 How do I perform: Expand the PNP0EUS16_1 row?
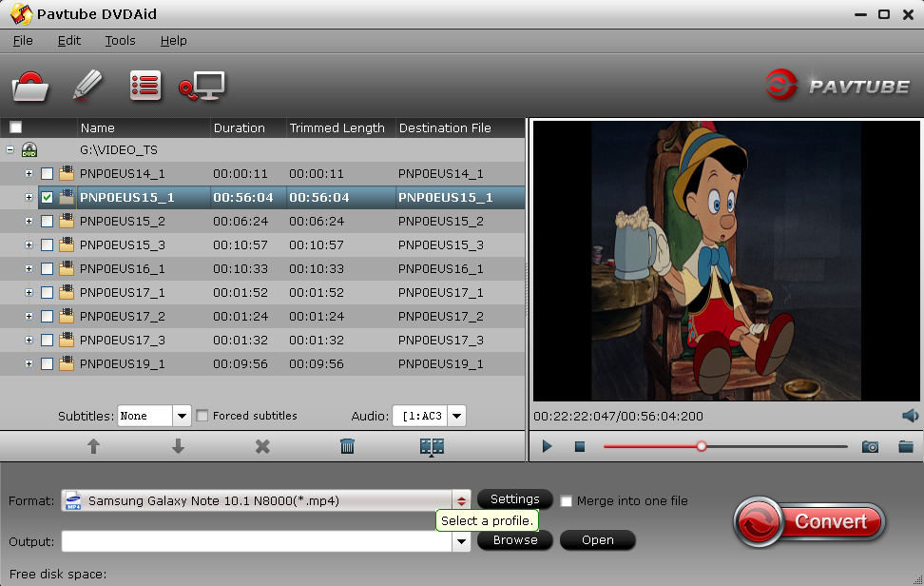click(29, 269)
